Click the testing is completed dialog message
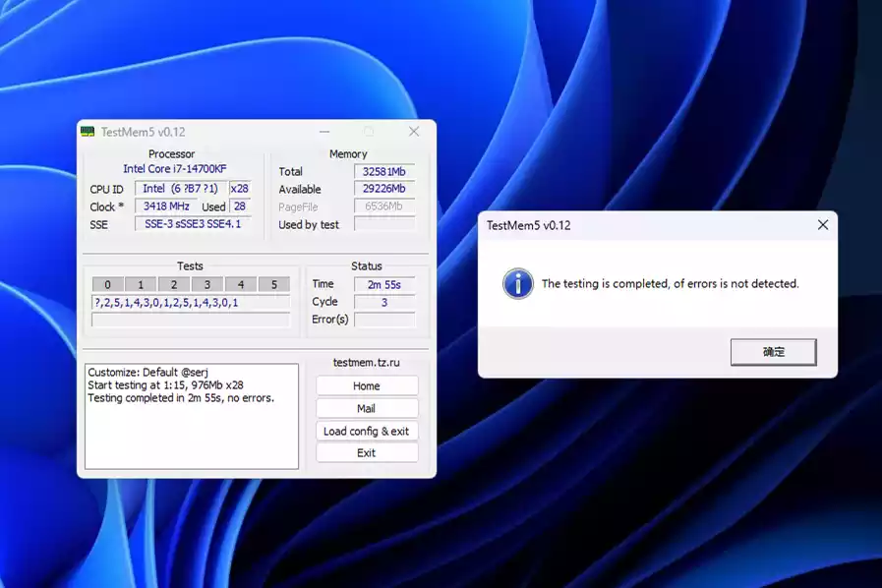 (x=670, y=283)
